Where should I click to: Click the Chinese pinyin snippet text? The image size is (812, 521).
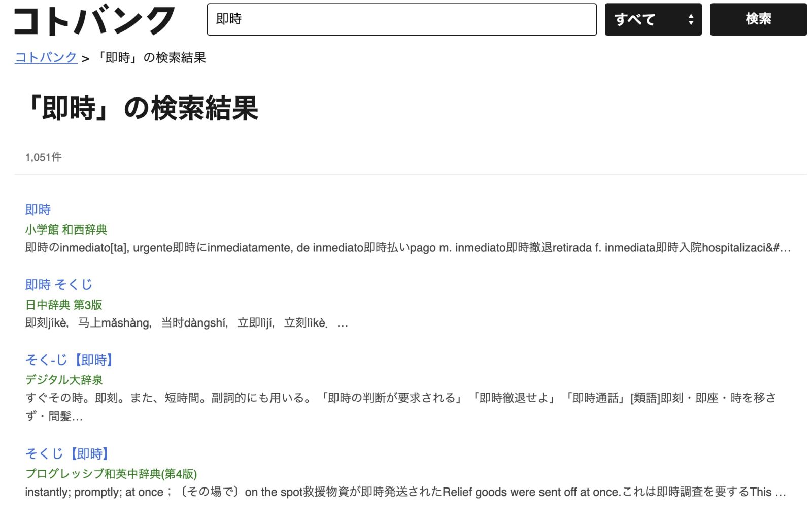(187, 323)
